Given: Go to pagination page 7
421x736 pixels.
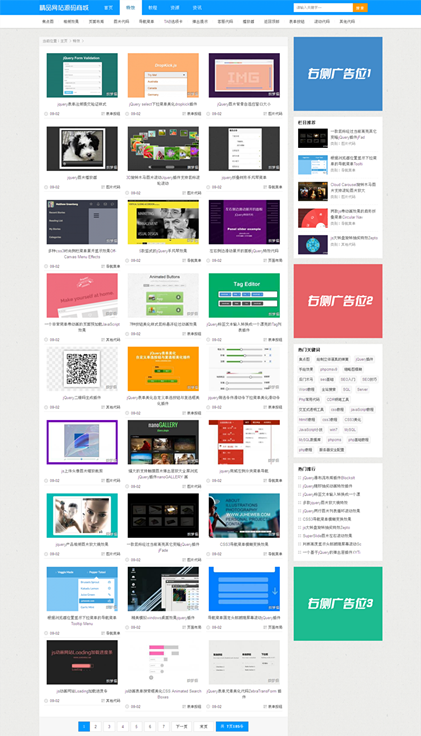Looking at the screenshot, I should tap(163, 726).
